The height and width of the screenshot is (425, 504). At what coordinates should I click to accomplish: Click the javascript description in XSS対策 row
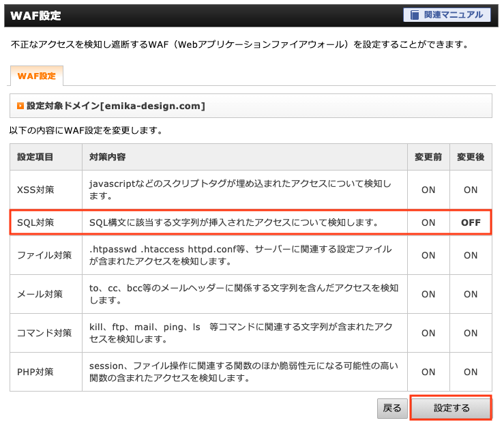pos(240,190)
